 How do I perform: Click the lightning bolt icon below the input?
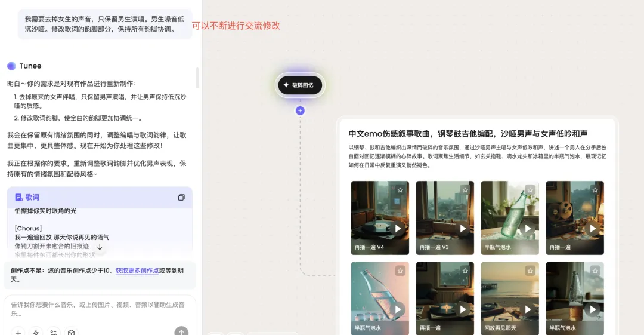36,332
